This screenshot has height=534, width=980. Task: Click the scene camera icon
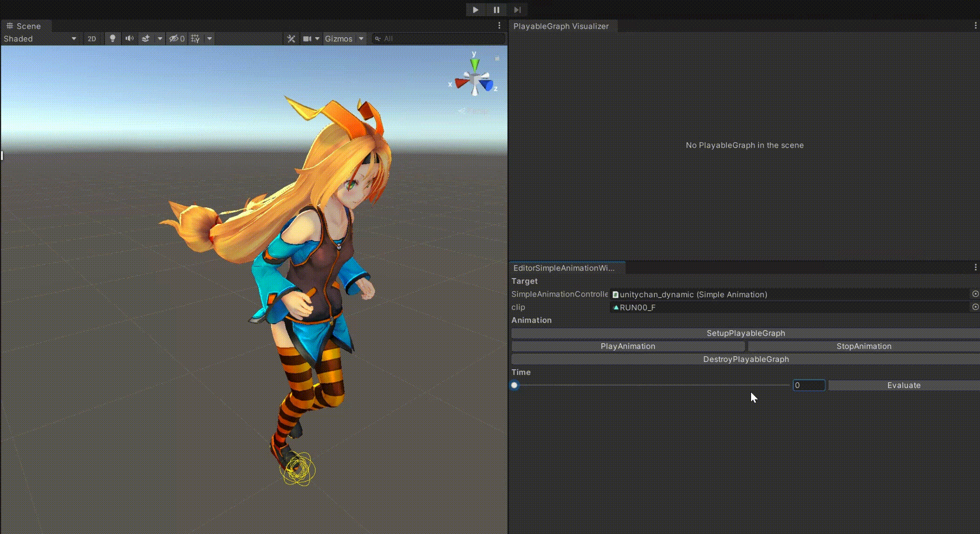(x=307, y=39)
